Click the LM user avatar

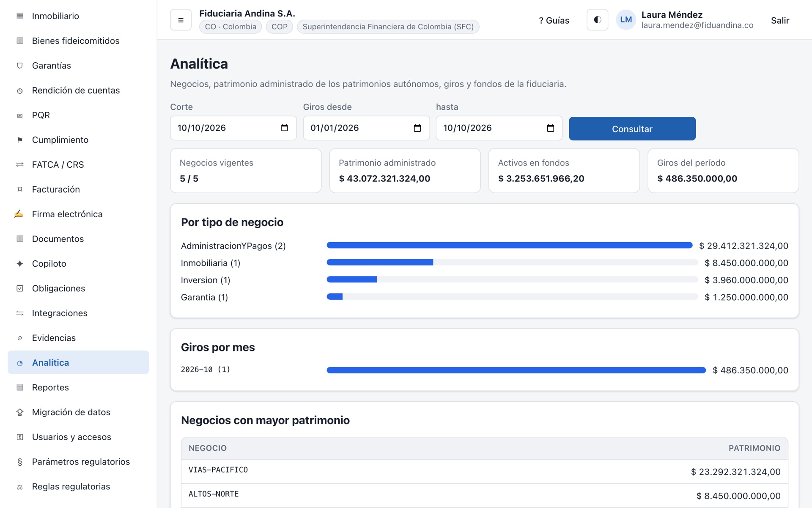pos(626,20)
